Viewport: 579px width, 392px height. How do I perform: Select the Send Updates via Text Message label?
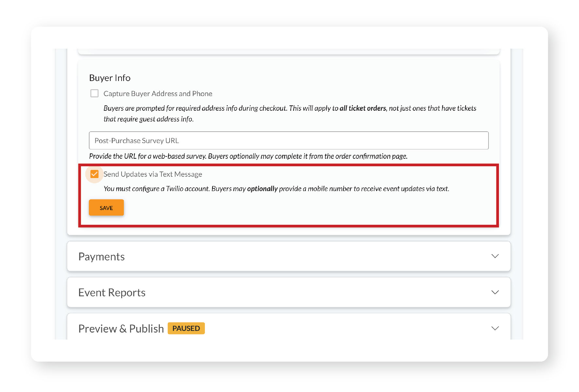[x=153, y=174]
